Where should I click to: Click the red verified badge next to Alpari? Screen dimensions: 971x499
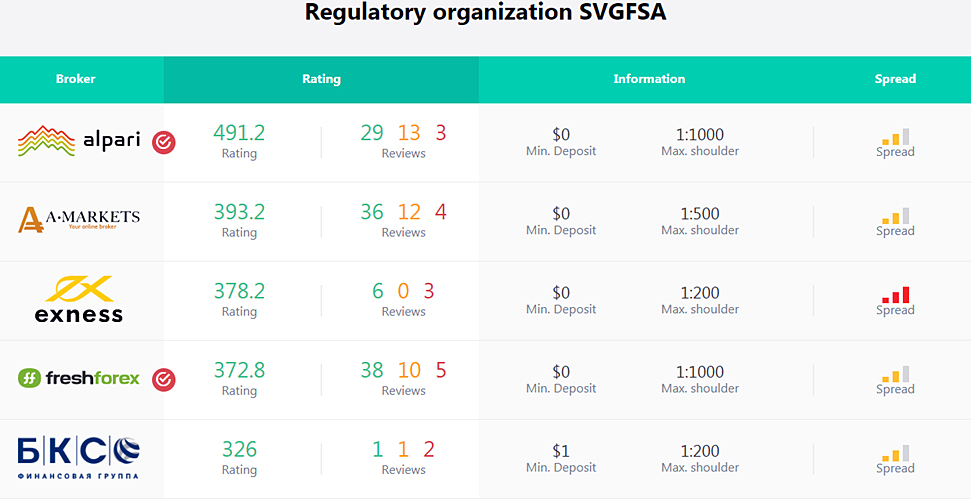click(x=164, y=143)
